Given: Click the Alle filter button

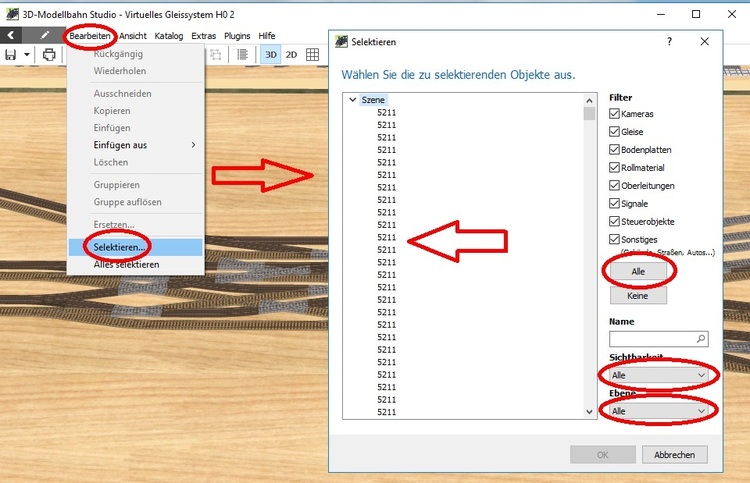Looking at the screenshot, I should 638,271.
